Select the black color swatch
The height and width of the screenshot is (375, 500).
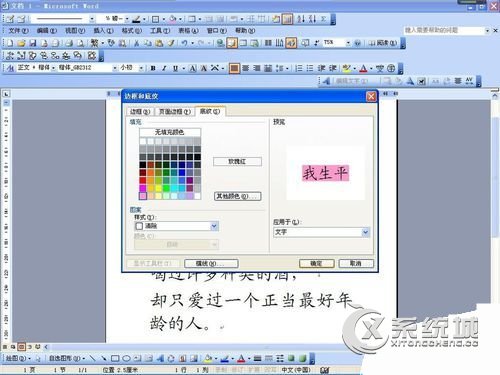click(143, 165)
